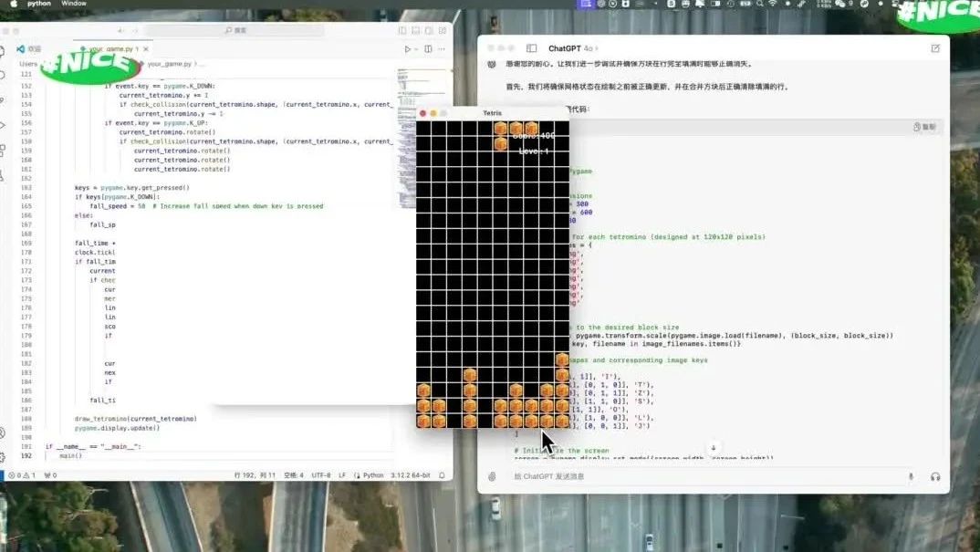Open VS Code extensions sidebar icon
This screenshot has width=980, height=552.
click(x=3, y=151)
